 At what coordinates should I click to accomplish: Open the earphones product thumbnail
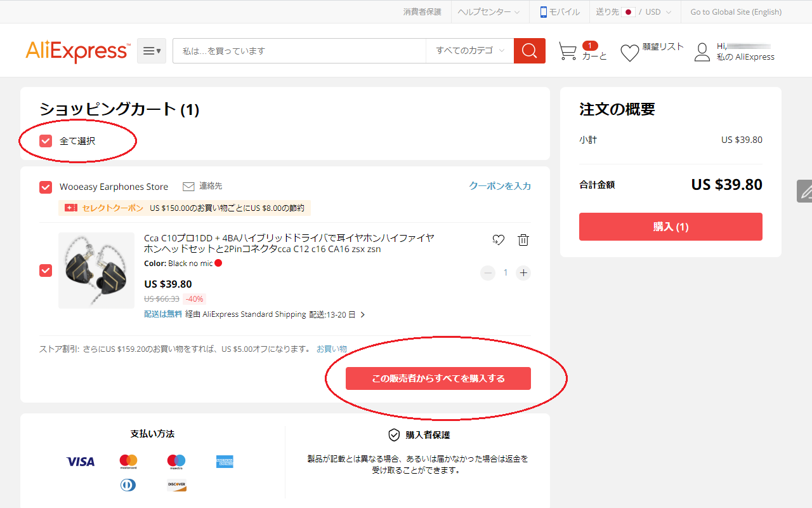(96, 271)
